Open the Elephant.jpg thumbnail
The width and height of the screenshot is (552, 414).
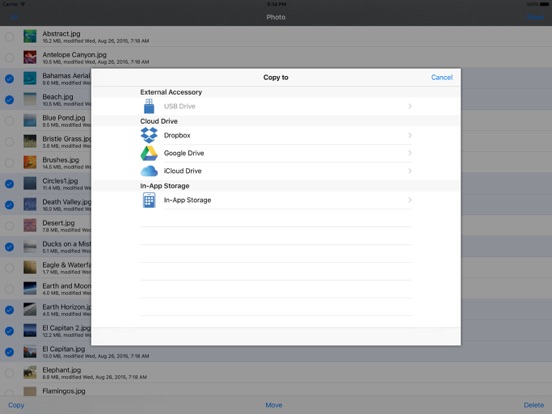(30, 372)
